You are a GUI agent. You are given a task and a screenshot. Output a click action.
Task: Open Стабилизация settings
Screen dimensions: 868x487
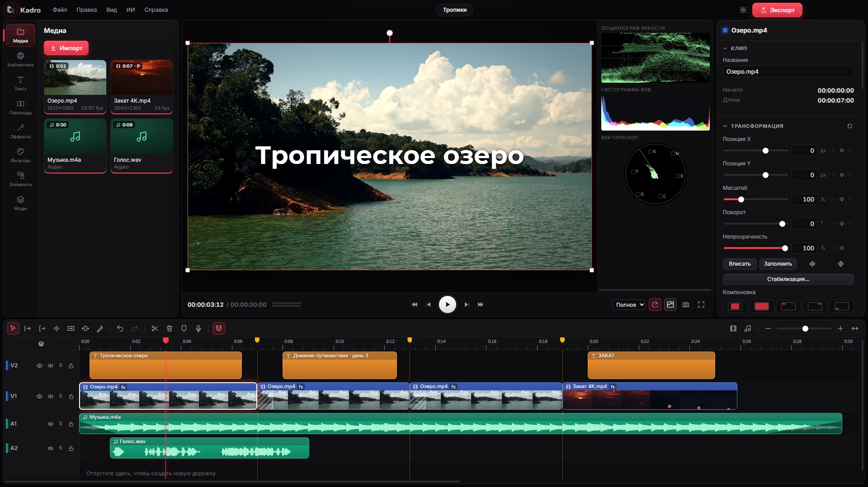point(788,279)
